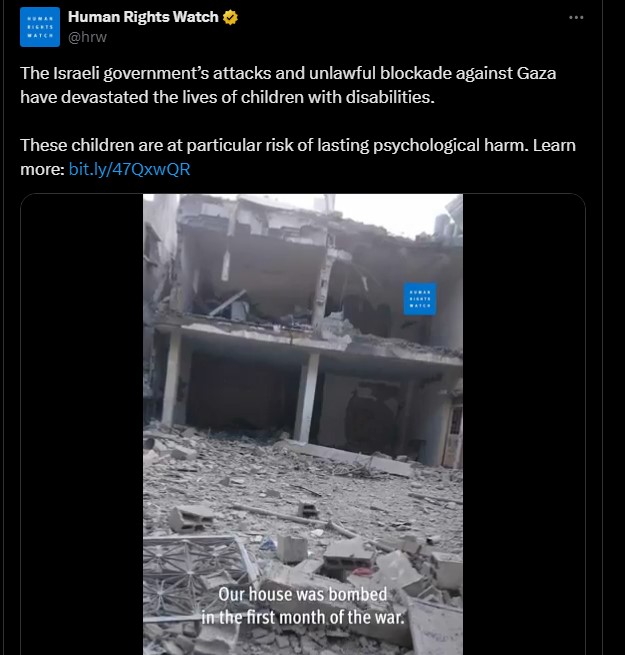Click the "Our house was bombed" subtitle

(303, 594)
